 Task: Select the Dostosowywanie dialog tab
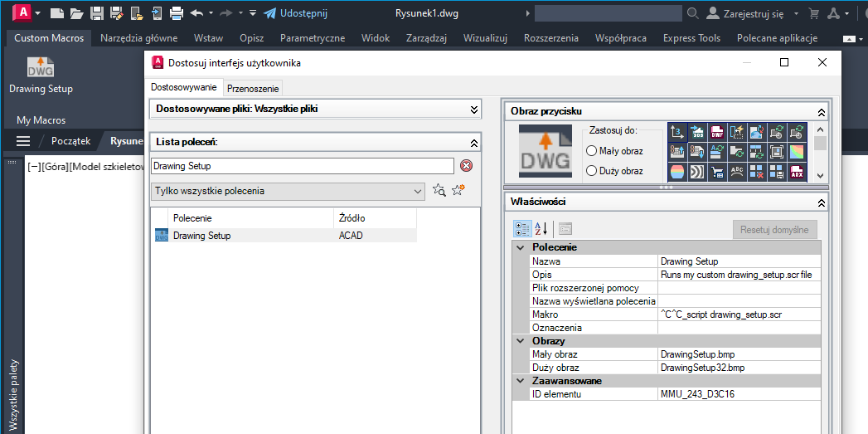click(184, 88)
